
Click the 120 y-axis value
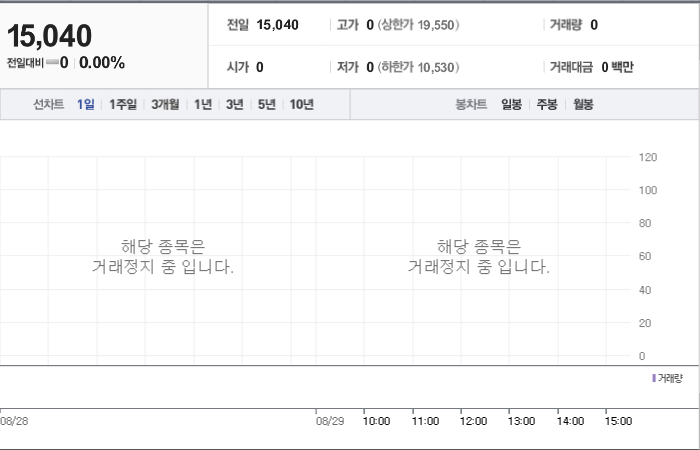(x=648, y=157)
